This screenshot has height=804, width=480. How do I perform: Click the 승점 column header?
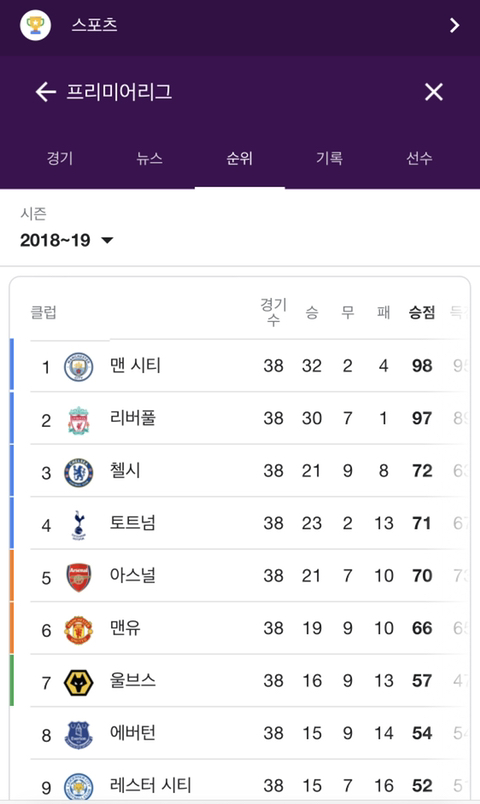[x=422, y=312]
